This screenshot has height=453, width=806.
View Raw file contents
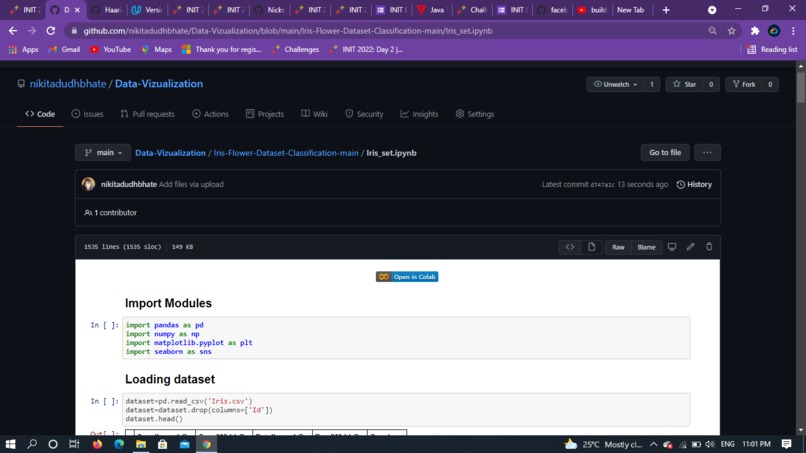coord(618,247)
